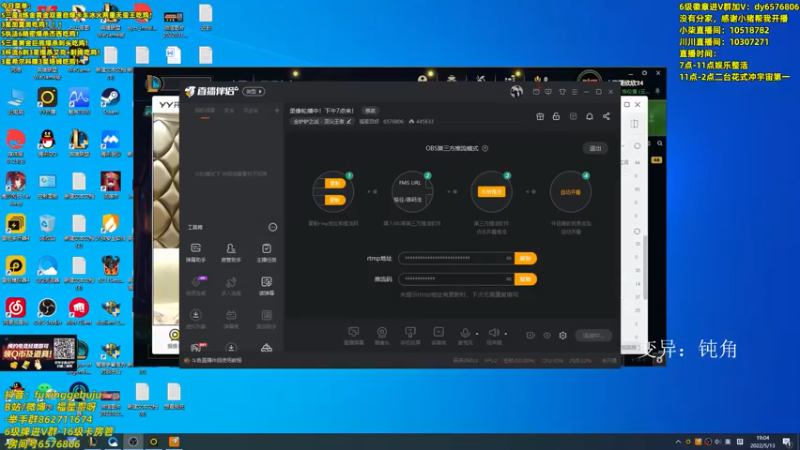
Task: Click the OBS Studio desktop shortcut
Action: coord(47,312)
